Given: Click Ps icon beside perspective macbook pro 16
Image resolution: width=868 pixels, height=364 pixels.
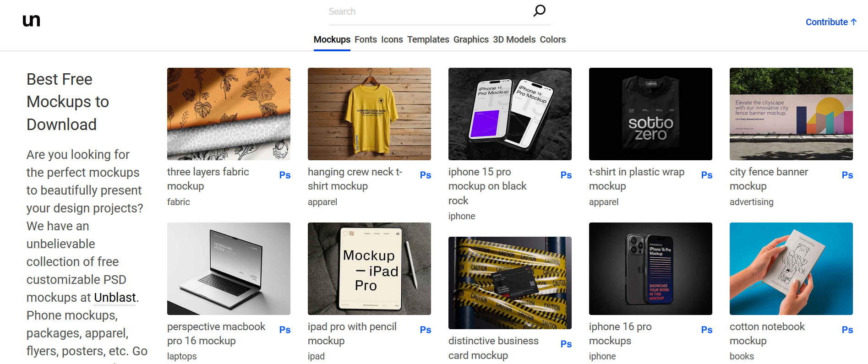Looking at the screenshot, I should coord(284,330).
